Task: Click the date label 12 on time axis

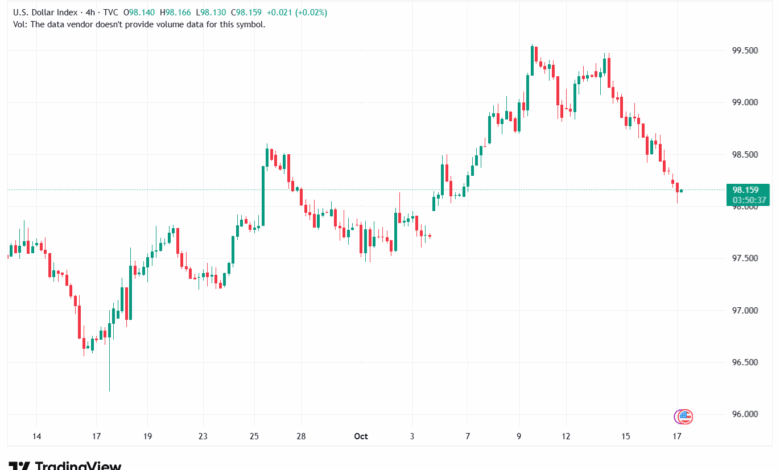Action: tap(566, 436)
